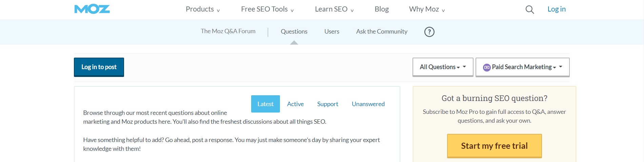
Task: Click the help question mark icon
Action: coord(429,32)
